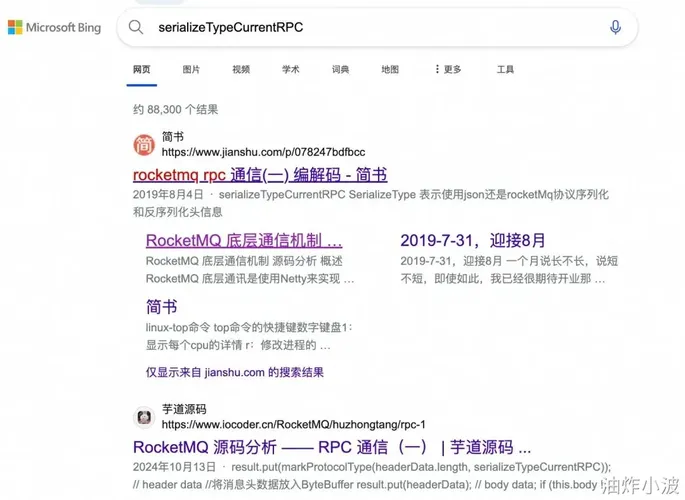The width and height of the screenshot is (685, 500).
Task: Open sublink 2019-7-31，迎接8月
Action: (473, 241)
